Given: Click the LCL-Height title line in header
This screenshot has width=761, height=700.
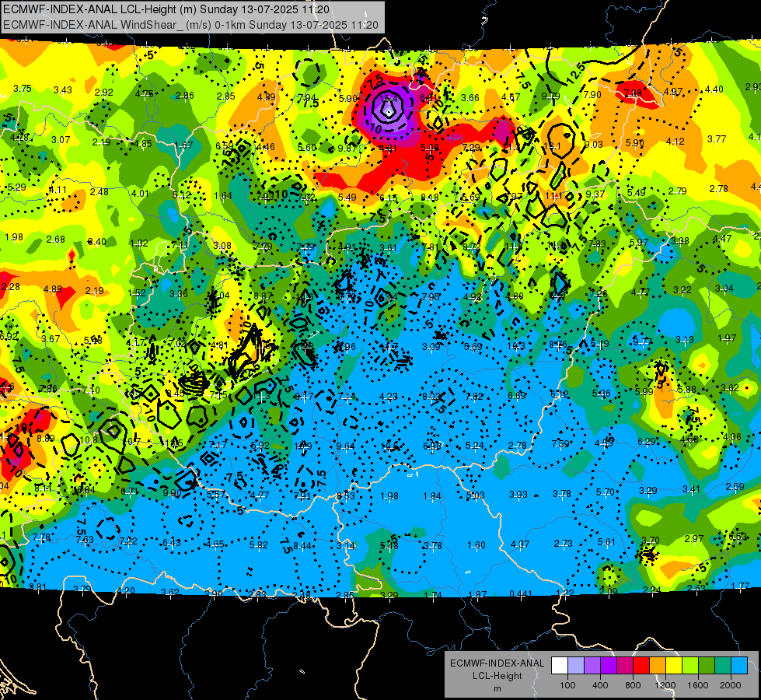Looking at the screenshot, I should (x=166, y=9).
